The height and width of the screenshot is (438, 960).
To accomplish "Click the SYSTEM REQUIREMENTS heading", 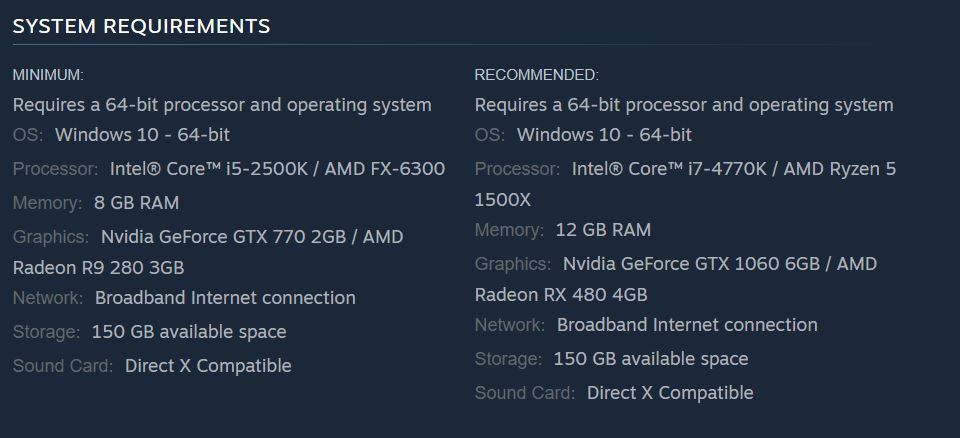I will point(141,26).
